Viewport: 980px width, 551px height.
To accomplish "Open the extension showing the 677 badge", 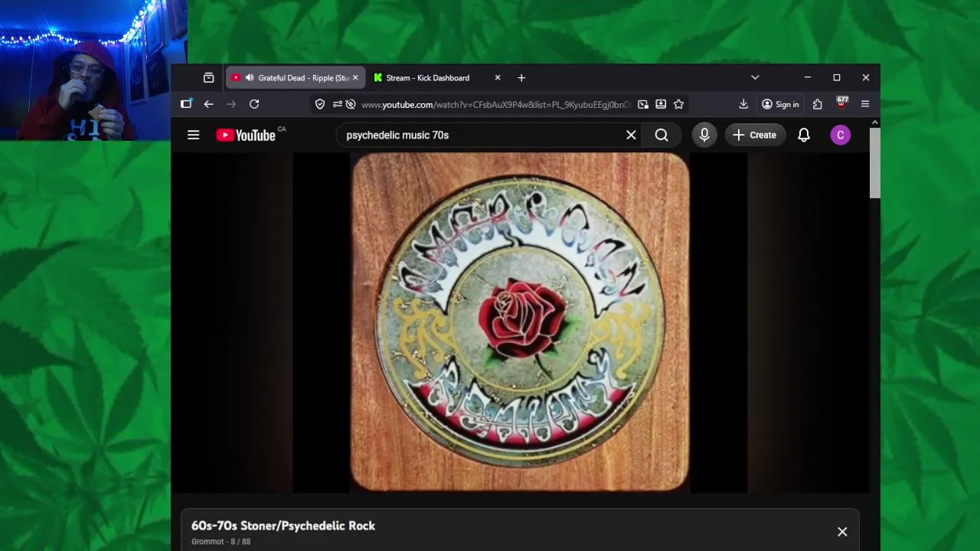I will pyautogui.click(x=842, y=103).
